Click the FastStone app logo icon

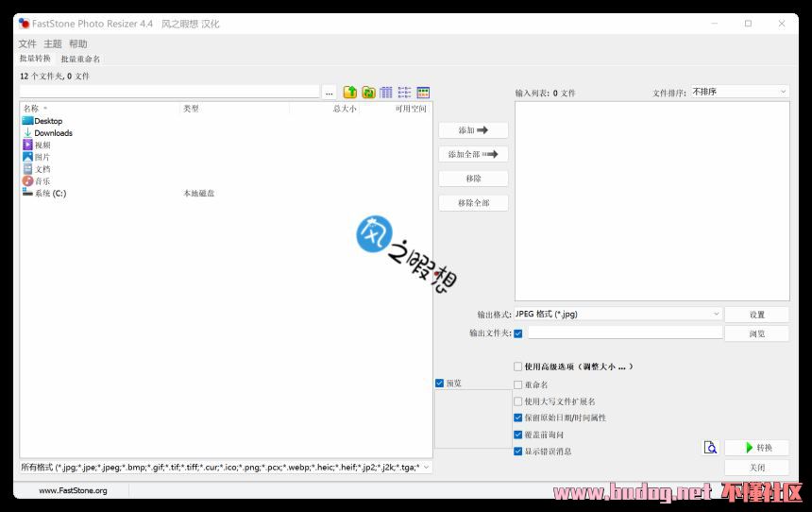click(25, 24)
